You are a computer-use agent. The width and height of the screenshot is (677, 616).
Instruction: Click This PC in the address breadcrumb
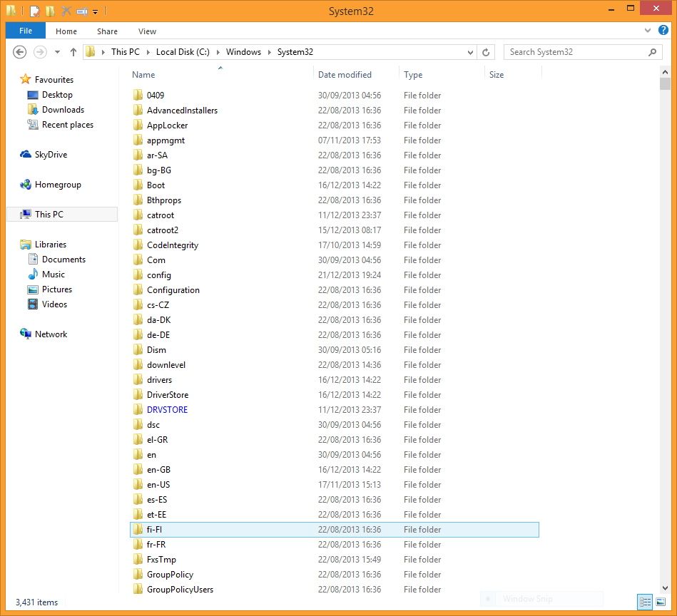[x=126, y=52]
